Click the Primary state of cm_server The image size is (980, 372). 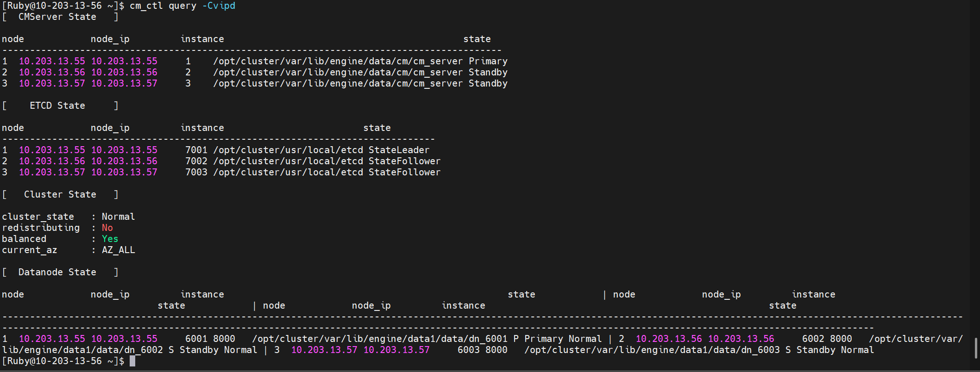click(488, 61)
